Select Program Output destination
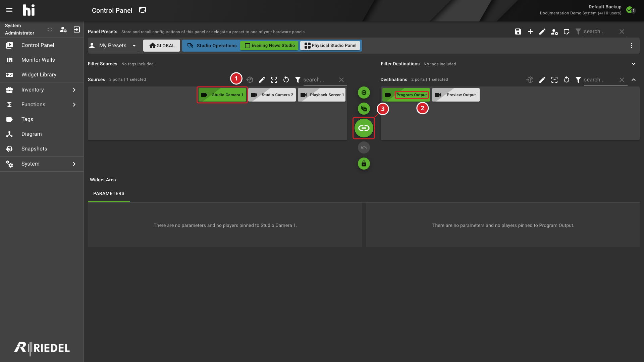Screen dimensions: 644x362 pyautogui.click(x=406, y=95)
